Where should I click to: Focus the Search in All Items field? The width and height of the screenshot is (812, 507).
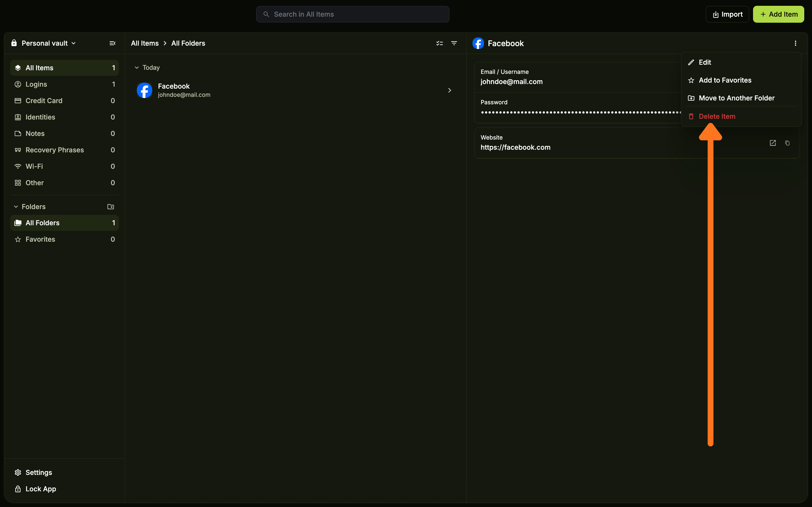(352, 14)
